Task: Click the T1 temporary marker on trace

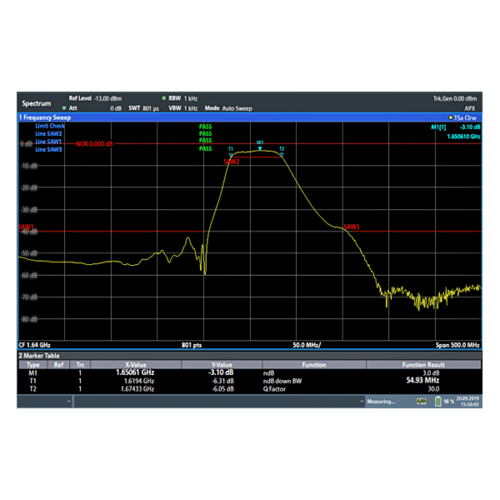Action: coord(231,155)
